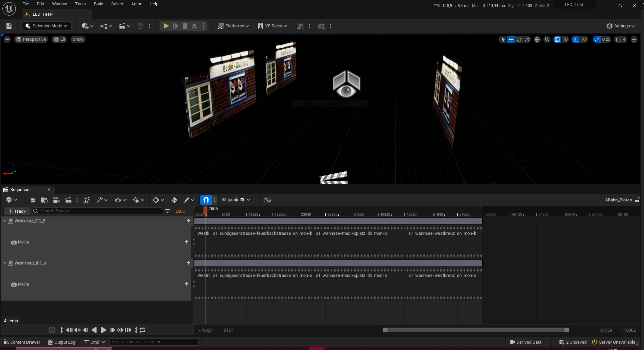Click the Sequencer save icon
The height and width of the screenshot is (350, 644).
(33, 200)
